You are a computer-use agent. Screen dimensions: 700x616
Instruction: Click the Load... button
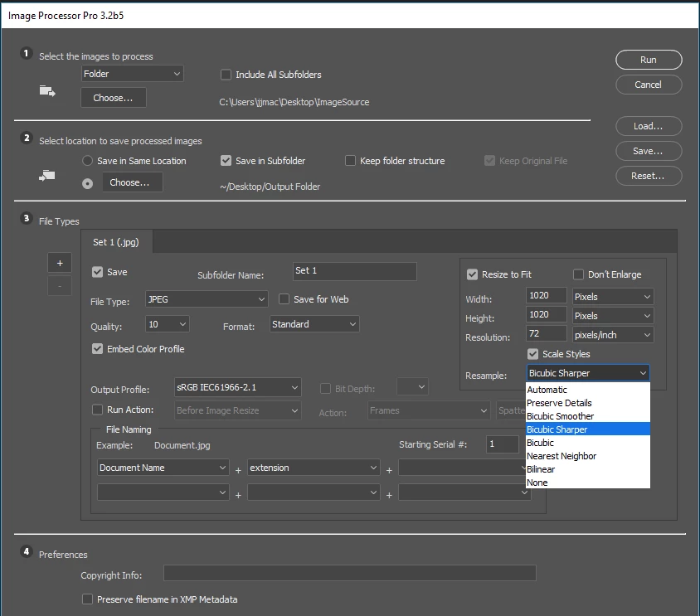tap(649, 126)
